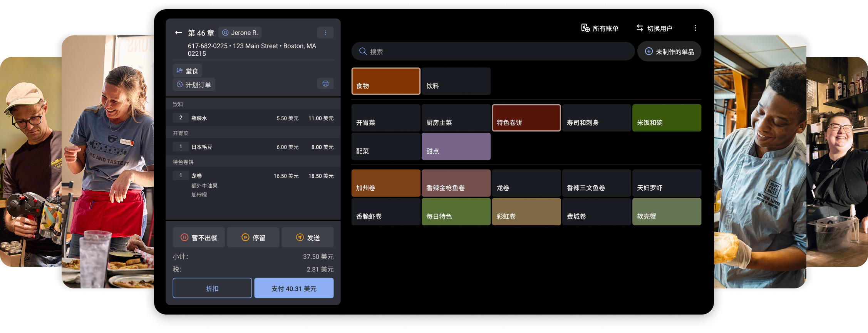Add 香脆虾卷 to the order
868x333 pixels.
tap(386, 211)
